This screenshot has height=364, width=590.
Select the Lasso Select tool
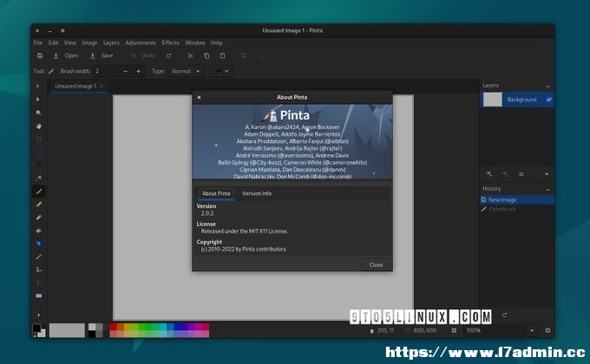pos(38,165)
